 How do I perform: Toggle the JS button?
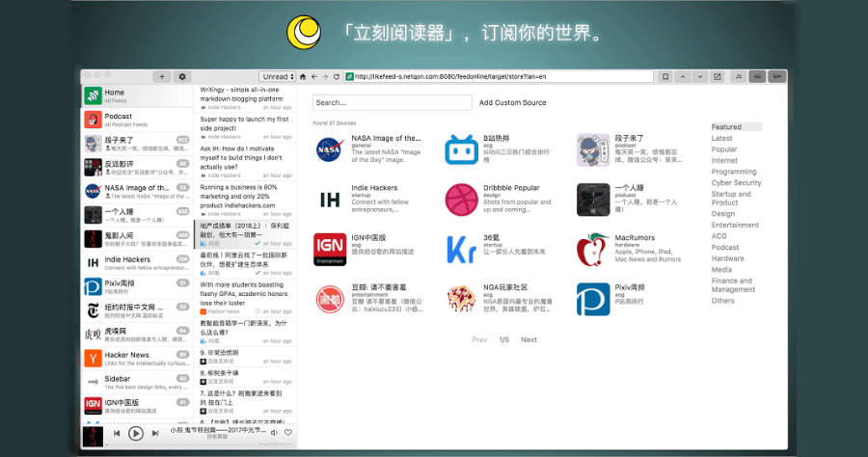(738, 77)
